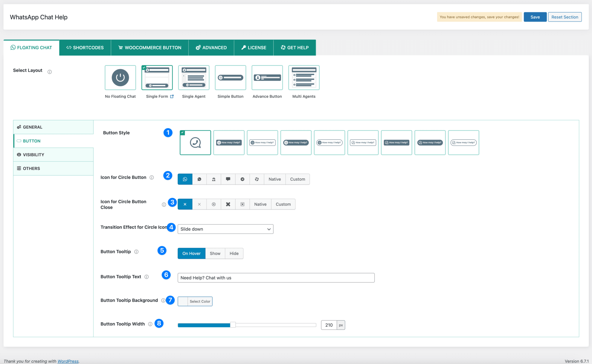Click the info icon beside Select Layout
Image resolution: width=592 pixels, height=364 pixels.
(50, 72)
